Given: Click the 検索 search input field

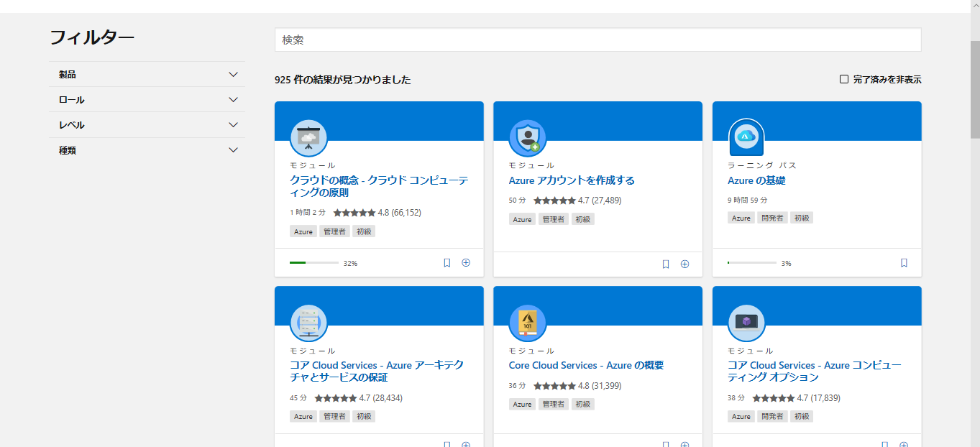Looking at the screenshot, I should pyautogui.click(x=598, y=40).
